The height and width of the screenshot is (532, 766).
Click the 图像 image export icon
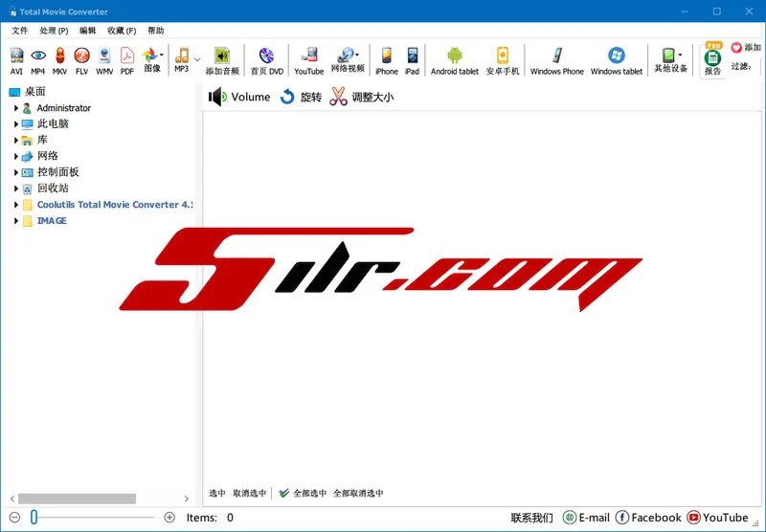click(152, 59)
